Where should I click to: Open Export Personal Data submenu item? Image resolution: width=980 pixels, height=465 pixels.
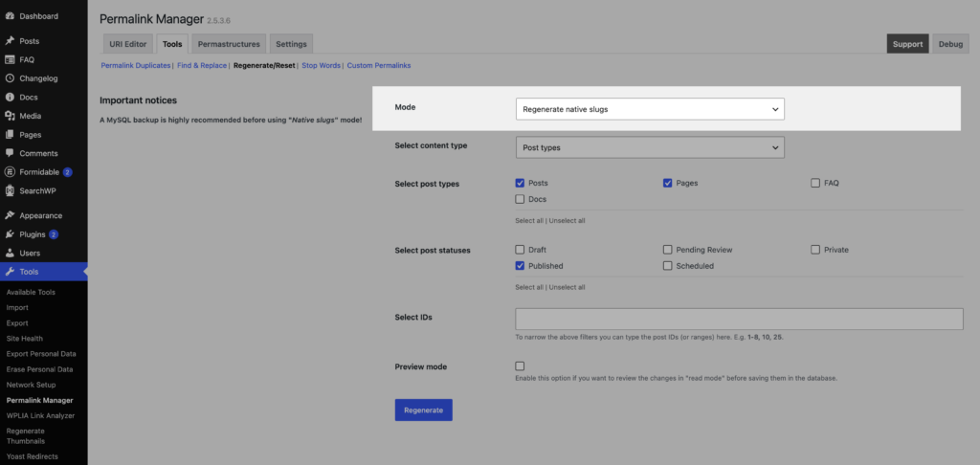(x=39, y=354)
